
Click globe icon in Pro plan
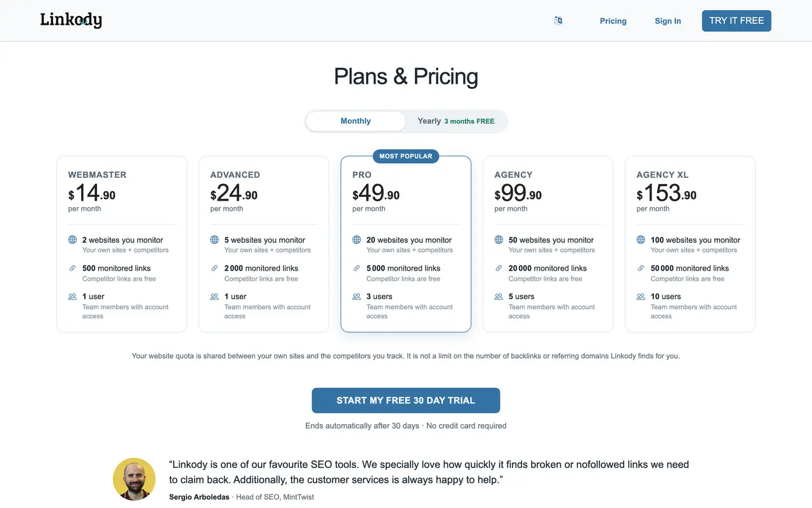point(357,240)
